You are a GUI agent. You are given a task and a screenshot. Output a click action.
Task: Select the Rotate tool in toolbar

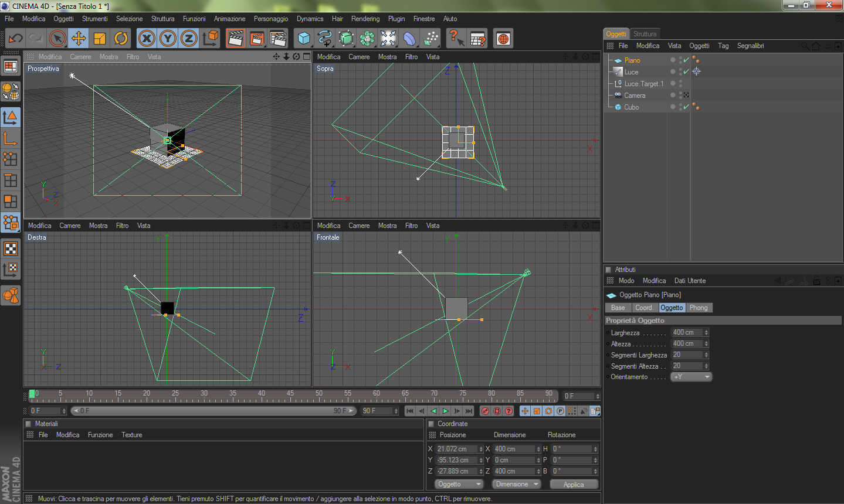tap(121, 39)
